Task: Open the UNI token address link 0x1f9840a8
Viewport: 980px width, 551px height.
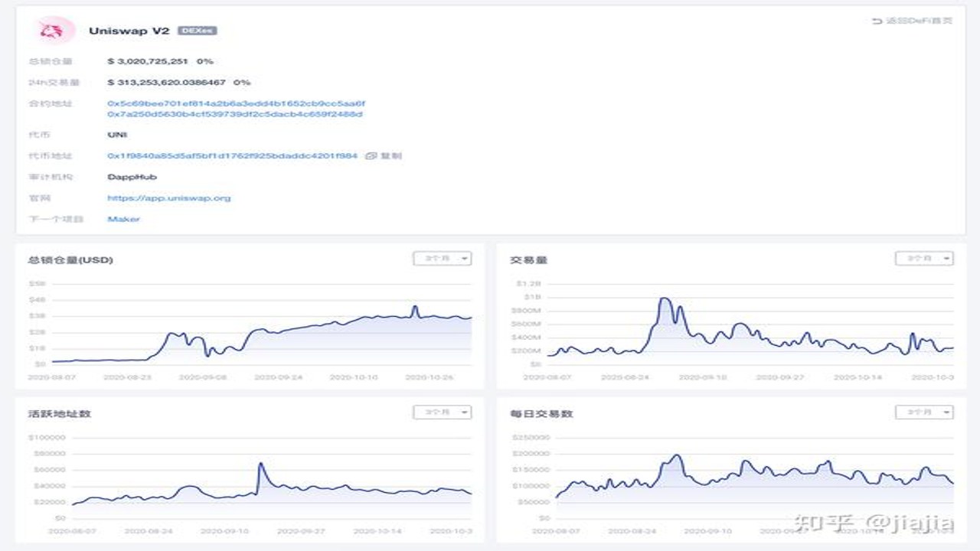Action: tap(232, 155)
